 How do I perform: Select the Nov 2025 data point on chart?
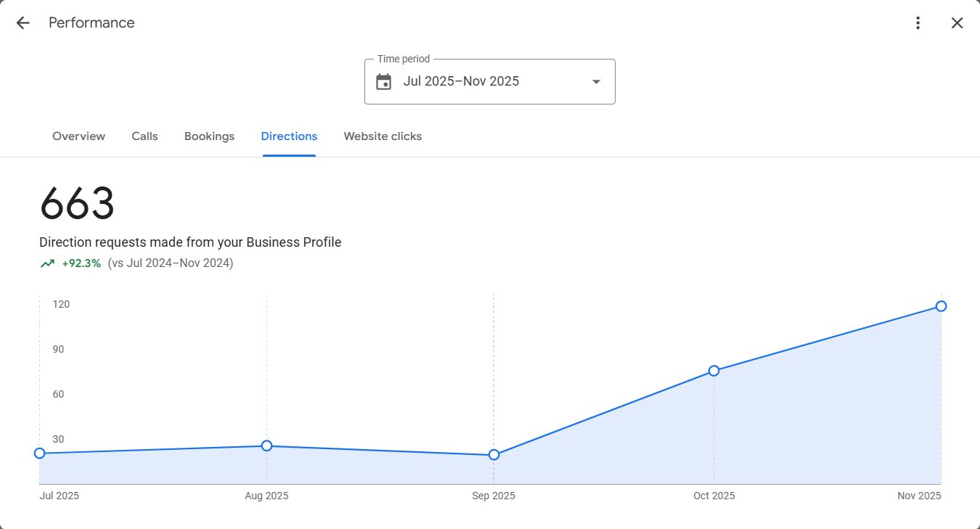click(x=941, y=306)
